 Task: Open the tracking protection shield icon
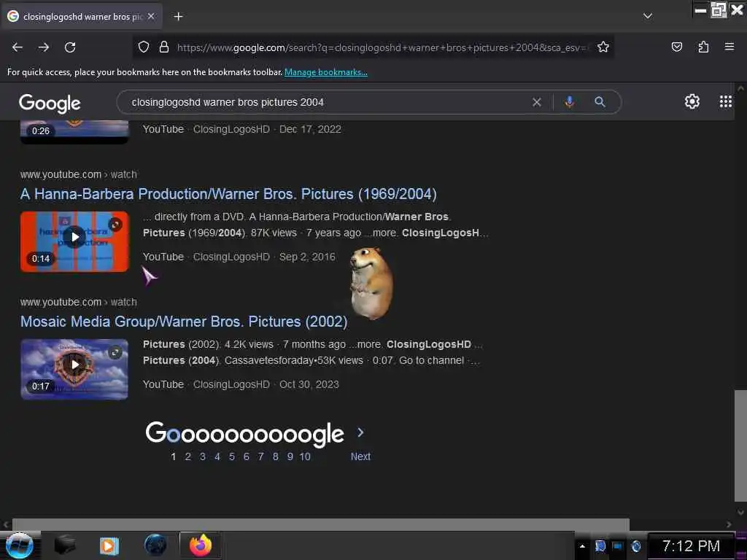[144, 47]
